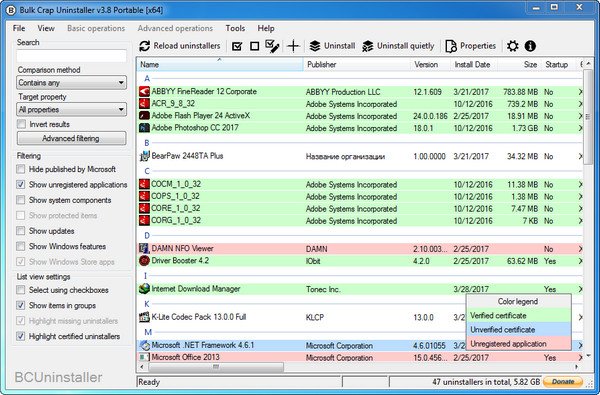
Task: Open settings via the gear icon
Action: (512, 46)
